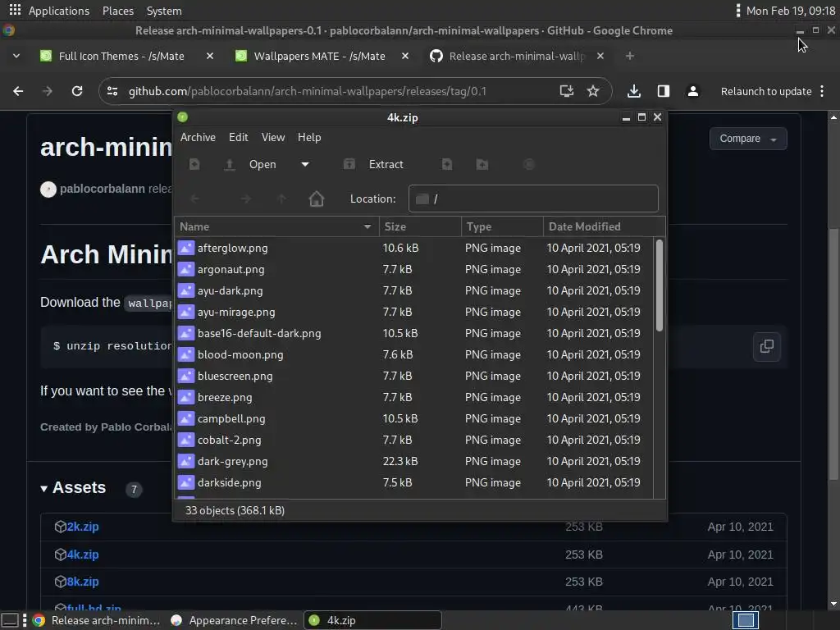The image size is (840, 630).
Task: Click the add files icon in archive toolbar
Action: [447, 164]
